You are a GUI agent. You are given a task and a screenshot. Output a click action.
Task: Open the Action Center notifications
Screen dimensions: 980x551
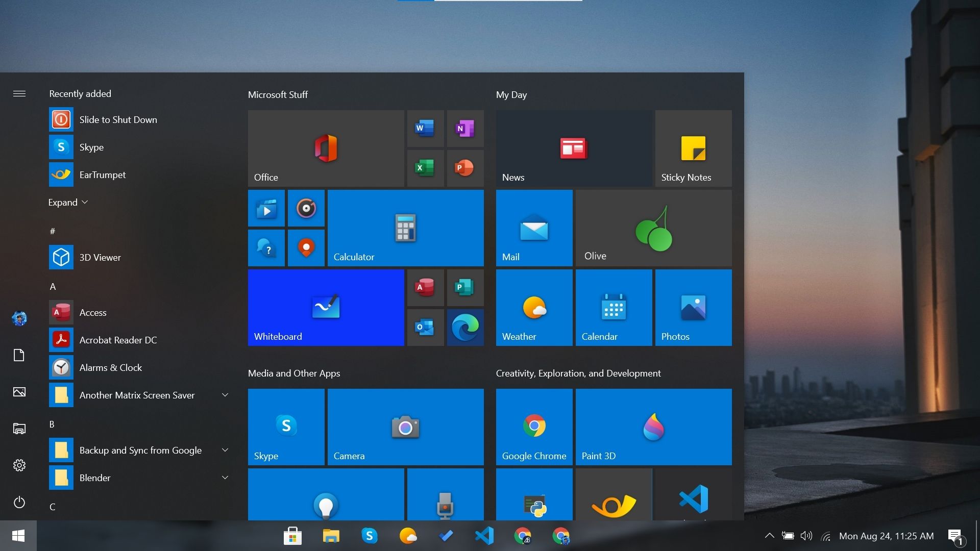[x=955, y=536]
